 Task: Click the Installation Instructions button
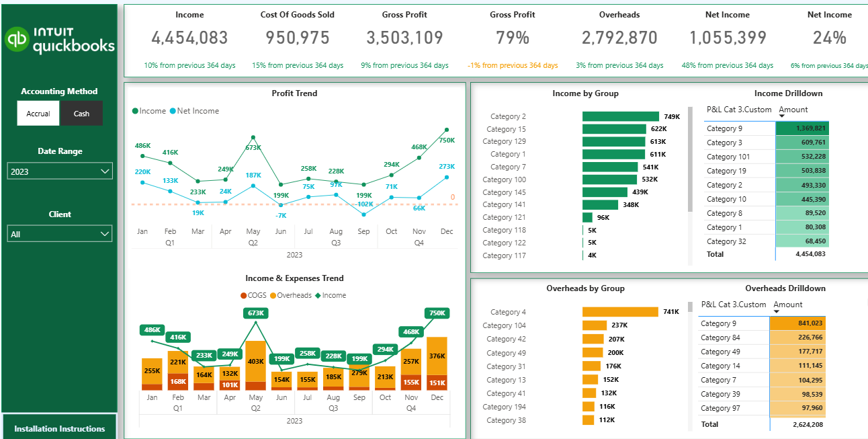click(59, 428)
